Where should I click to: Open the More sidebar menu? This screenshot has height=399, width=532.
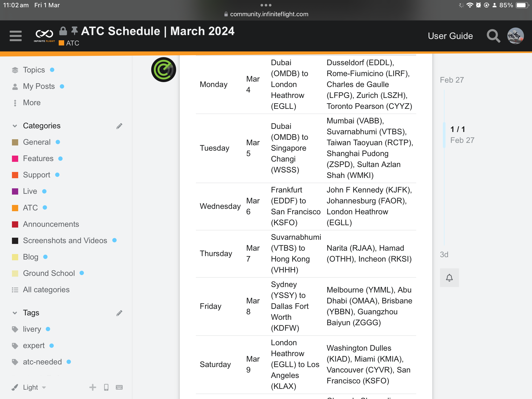(31, 103)
